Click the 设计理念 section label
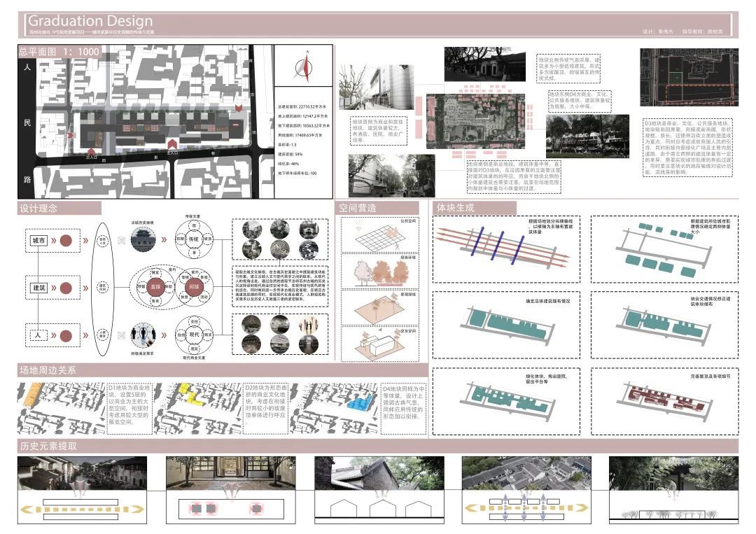Viewport: 756px width, 534px height. click(x=38, y=208)
